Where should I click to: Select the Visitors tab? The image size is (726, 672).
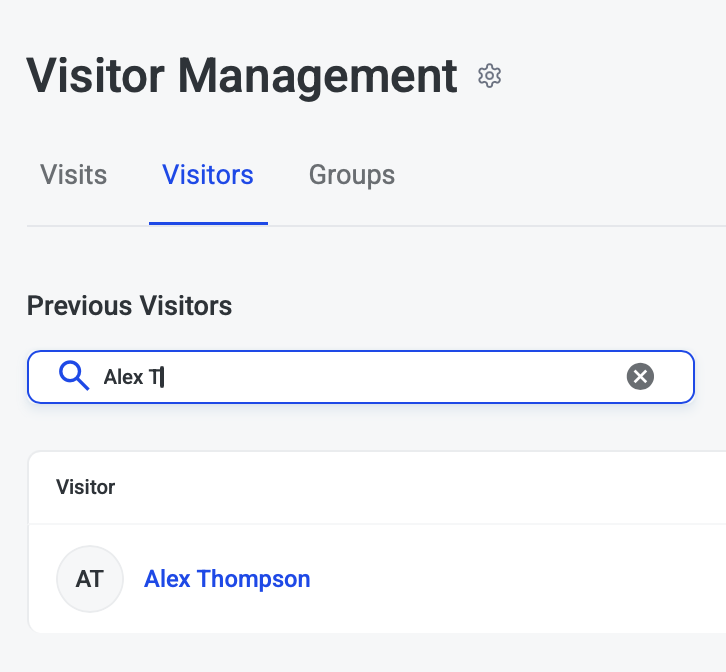click(208, 175)
